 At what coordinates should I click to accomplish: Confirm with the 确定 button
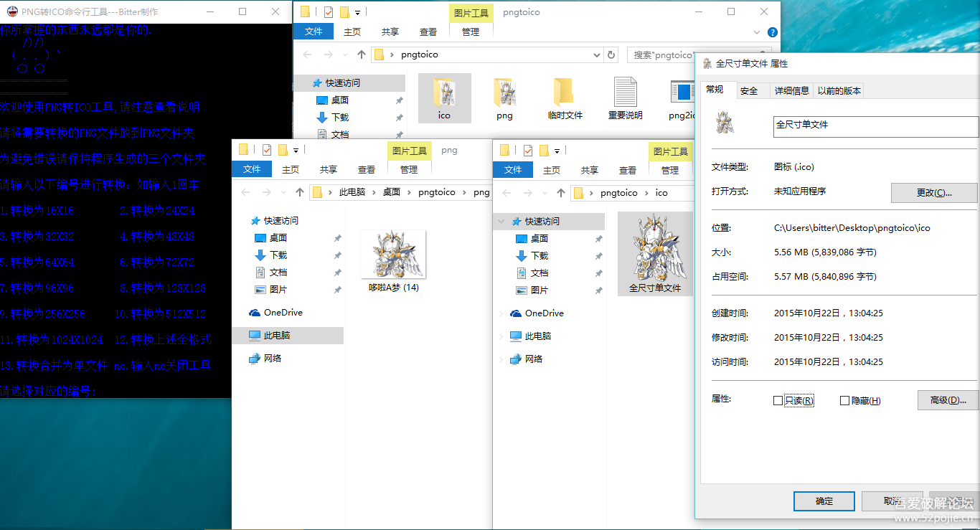tap(824, 501)
